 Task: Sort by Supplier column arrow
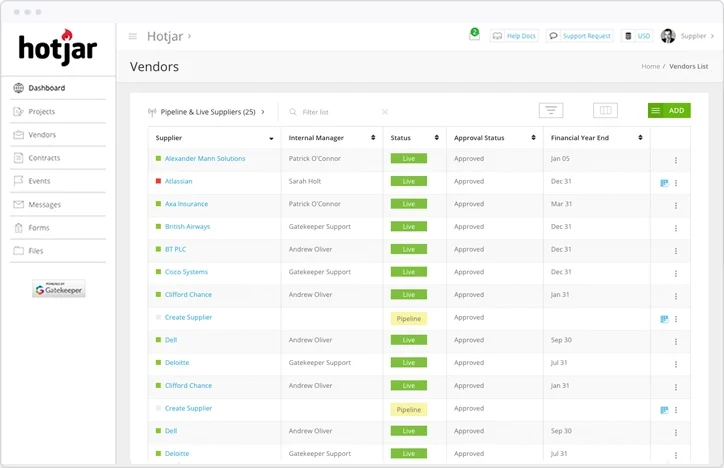pyautogui.click(x=271, y=138)
